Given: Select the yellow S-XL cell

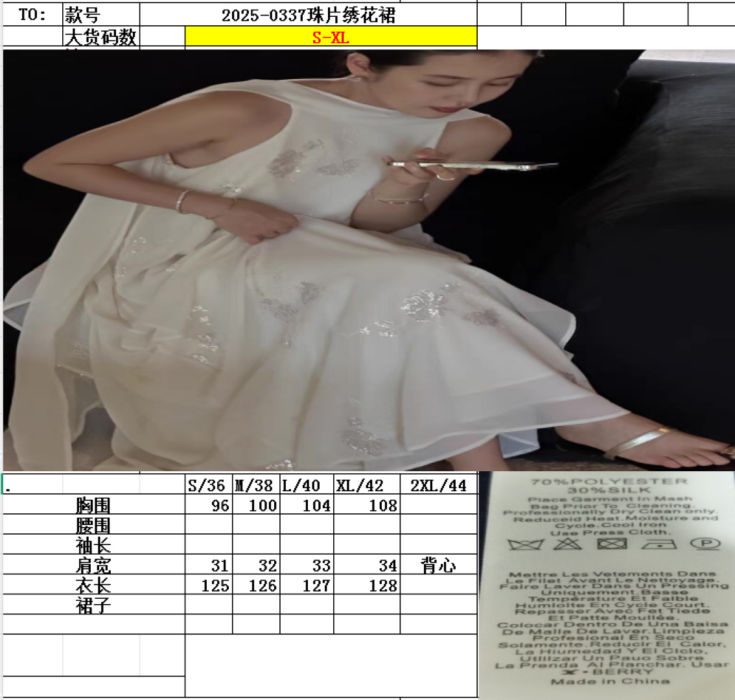Looking at the screenshot, I should pos(331,37).
